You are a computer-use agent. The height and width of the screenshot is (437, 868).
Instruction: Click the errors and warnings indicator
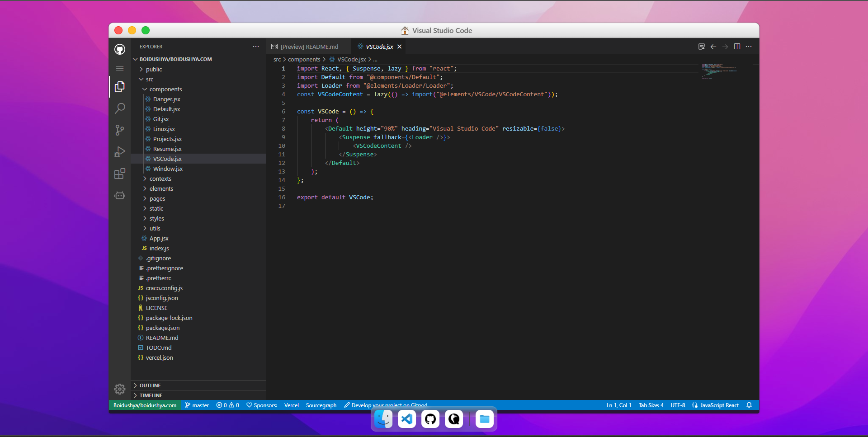[x=227, y=405]
